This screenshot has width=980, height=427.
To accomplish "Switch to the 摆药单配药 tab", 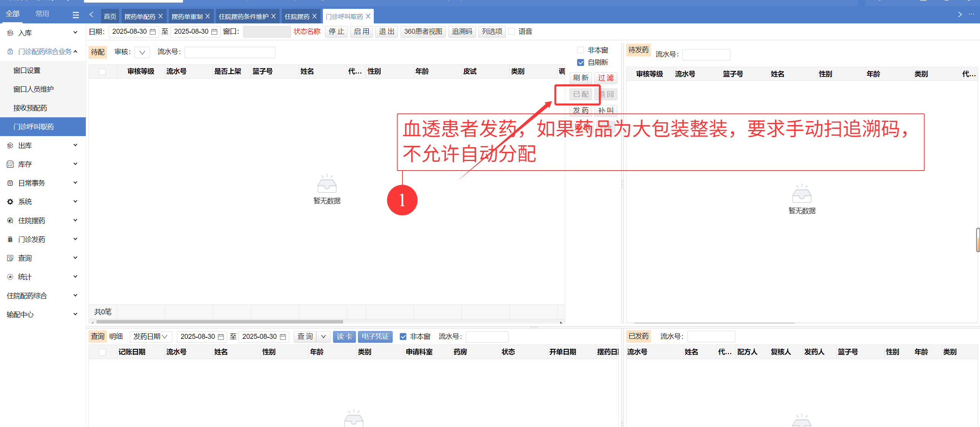I will (140, 16).
